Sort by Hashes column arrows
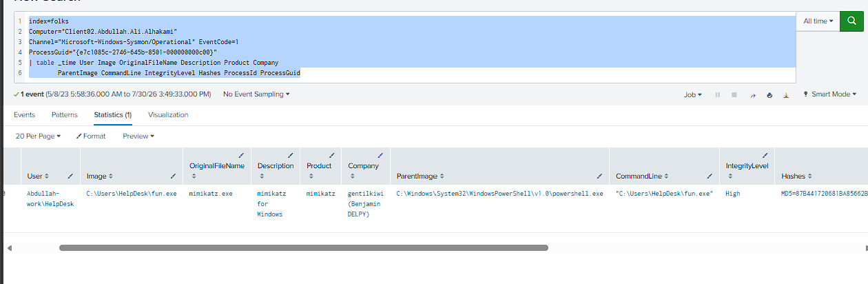868x284 pixels. pyautogui.click(x=810, y=176)
